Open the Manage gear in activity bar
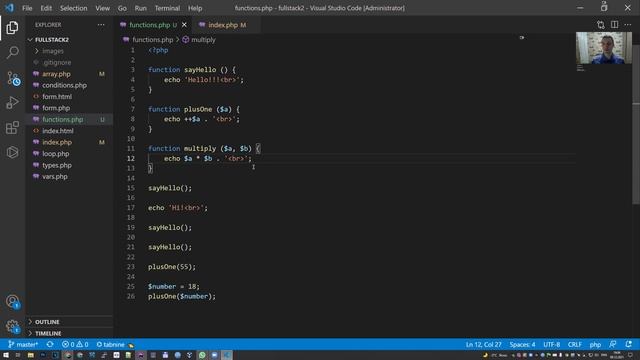640x360 pixels. tap(12, 327)
